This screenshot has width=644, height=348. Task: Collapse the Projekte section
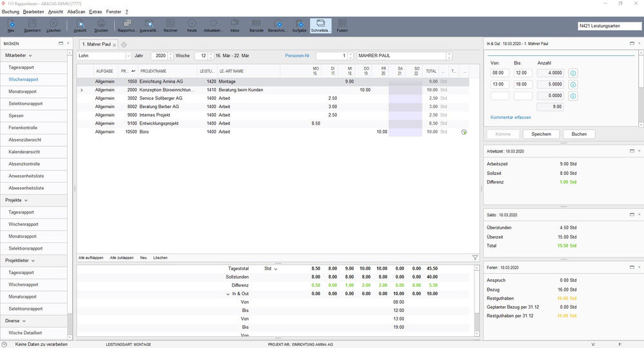[26, 200]
